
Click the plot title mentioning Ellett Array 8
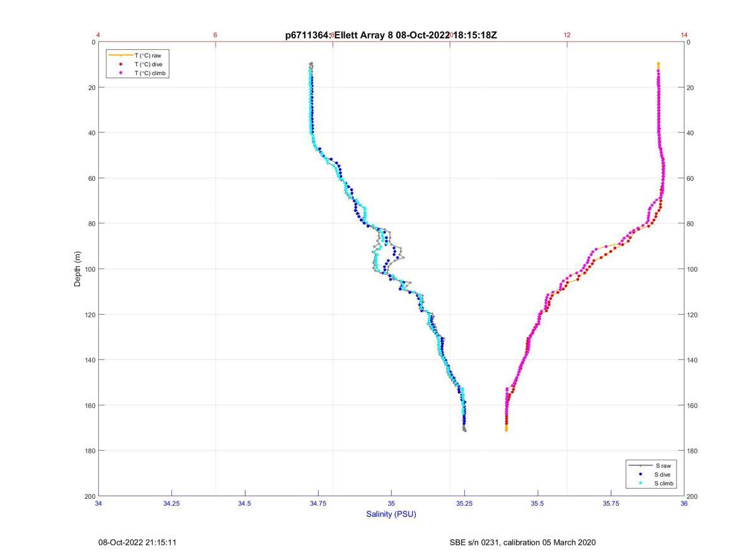click(391, 35)
